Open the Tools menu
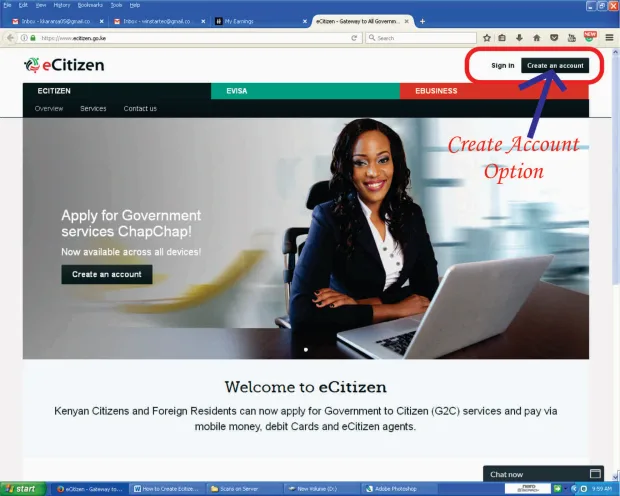This screenshot has height=496, width=620. [x=116, y=5]
